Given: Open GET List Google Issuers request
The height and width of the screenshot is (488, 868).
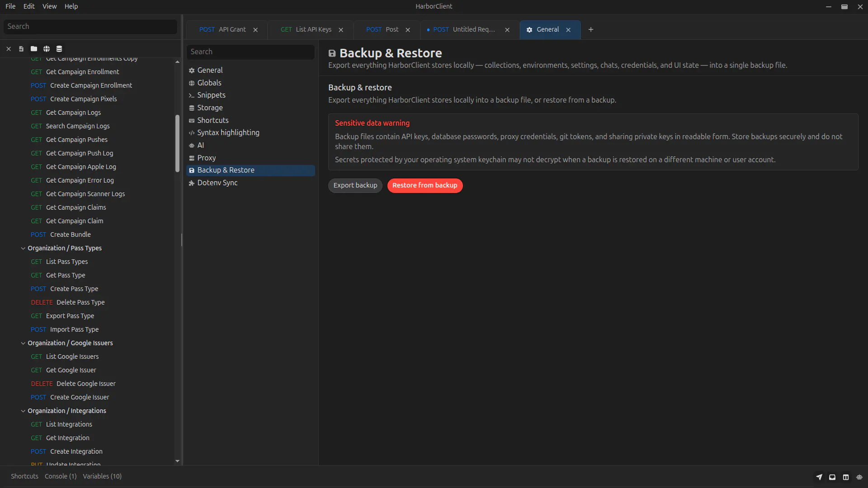Looking at the screenshot, I should 65,357.
